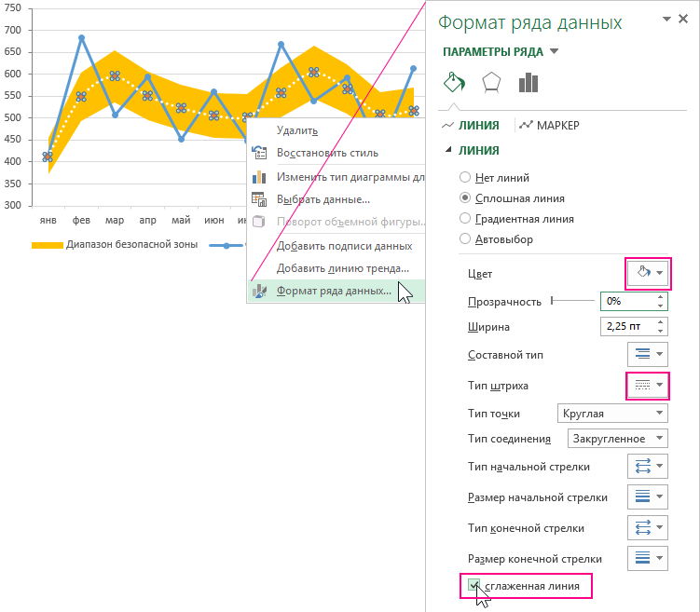Switch to the Маркер section
This screenshot has height=612, width=700.
pyautogui.click(x=553, y=125)
